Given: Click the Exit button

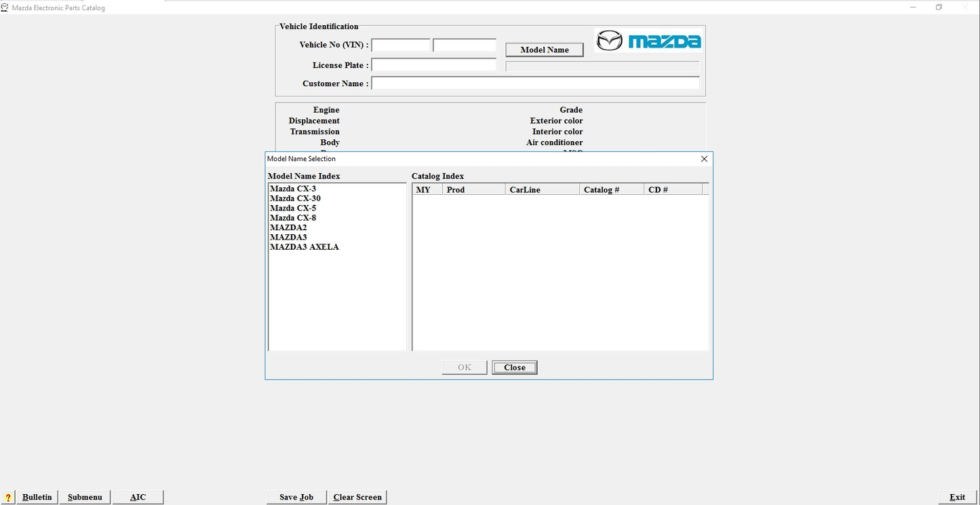Looking at the screenshot, I should pyautogui.click(x=957, y=498).
